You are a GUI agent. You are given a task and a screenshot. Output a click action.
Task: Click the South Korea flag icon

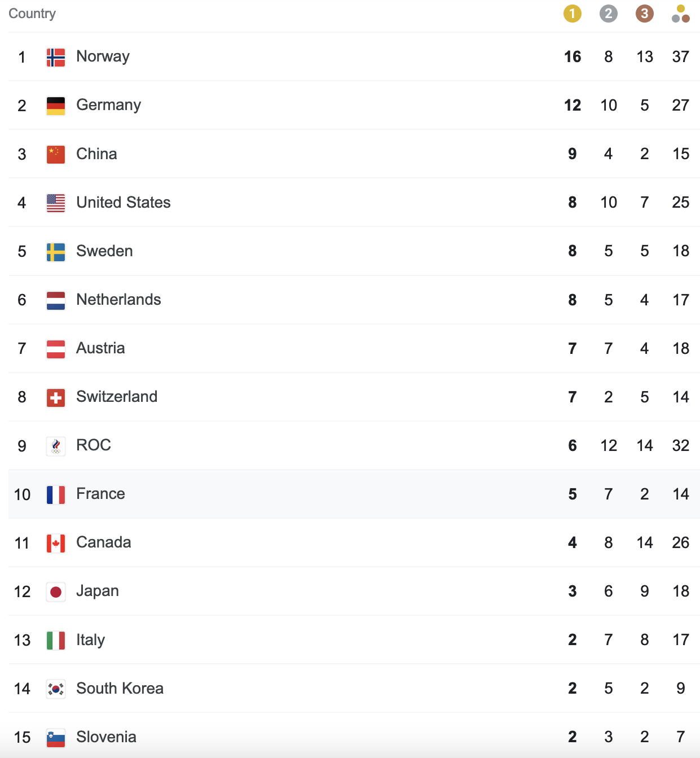point(56,689)
